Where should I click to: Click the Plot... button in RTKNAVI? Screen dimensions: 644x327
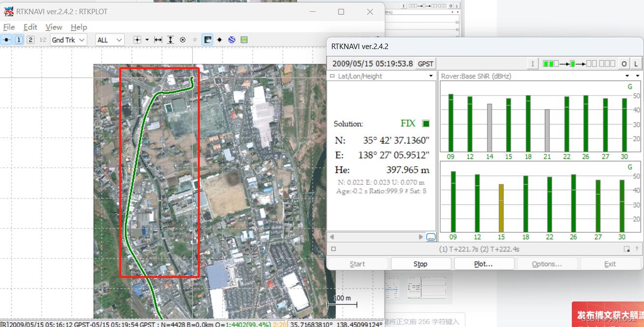[484, 264]
